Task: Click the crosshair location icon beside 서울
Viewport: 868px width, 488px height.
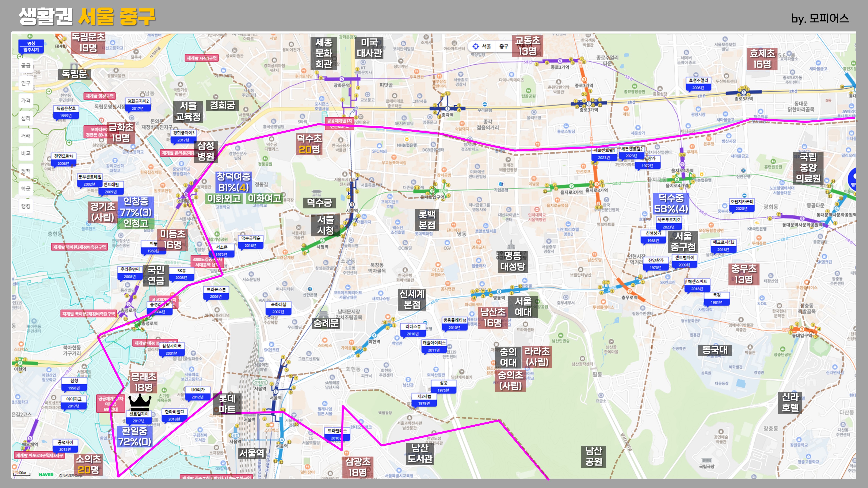Action: [475, 46]
